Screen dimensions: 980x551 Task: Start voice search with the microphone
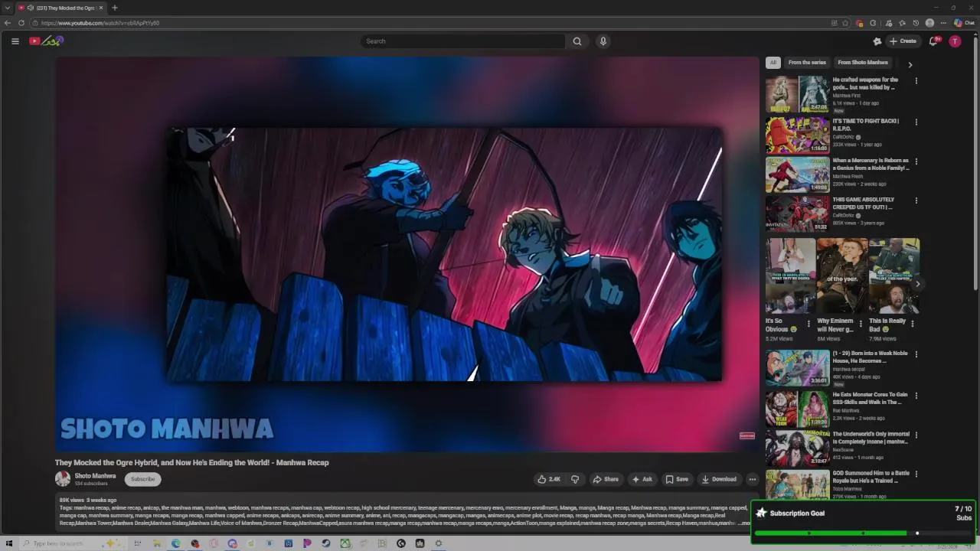603,41
